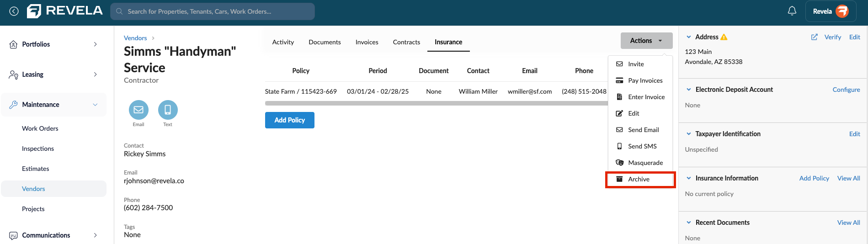This screenshot has width=868, height=244.
Task: Click Configure for Electronic Deposit Account
Action: pos(847,90)
